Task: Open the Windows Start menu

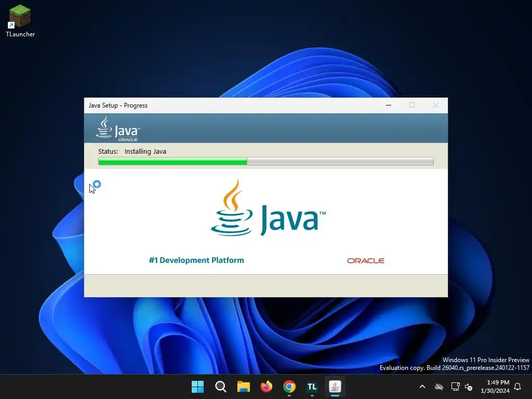Action: click(x=197, y=387)
